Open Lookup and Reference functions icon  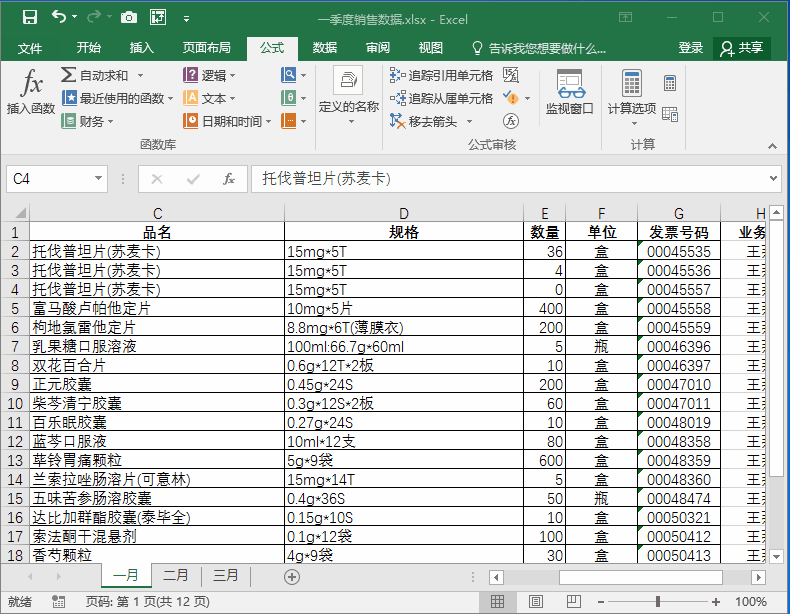(x=289, y=75)
